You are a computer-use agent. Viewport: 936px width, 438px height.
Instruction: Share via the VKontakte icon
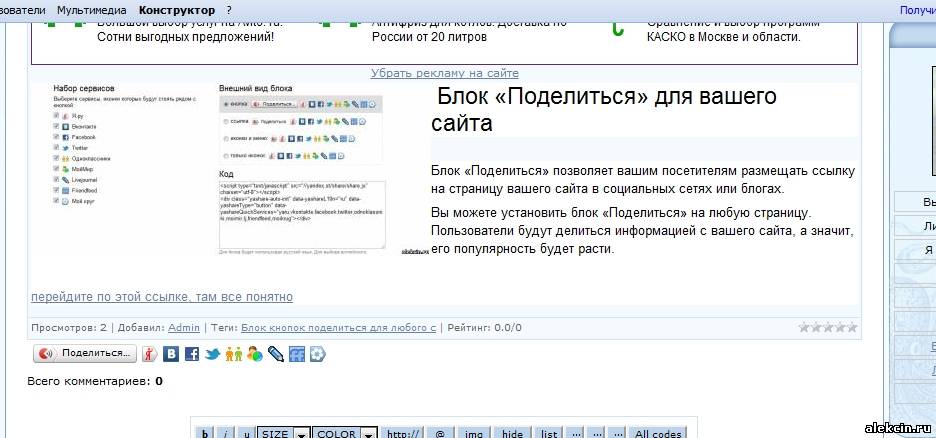pyautogui.click(x=171, y=354)
